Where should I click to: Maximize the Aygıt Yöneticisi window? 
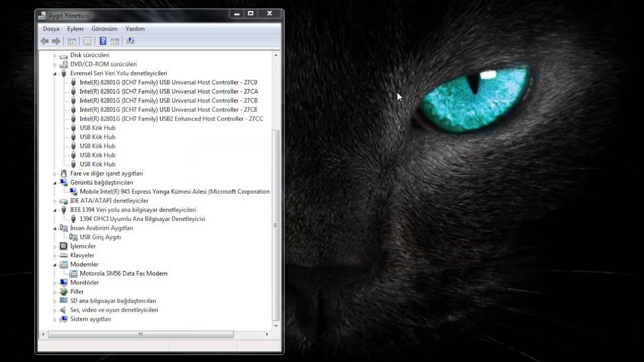tap(251, 14)
